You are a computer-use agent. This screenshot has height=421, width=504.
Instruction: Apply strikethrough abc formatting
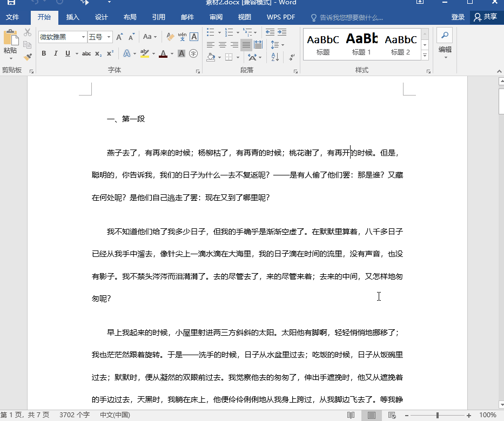click(x=86, y=53)
